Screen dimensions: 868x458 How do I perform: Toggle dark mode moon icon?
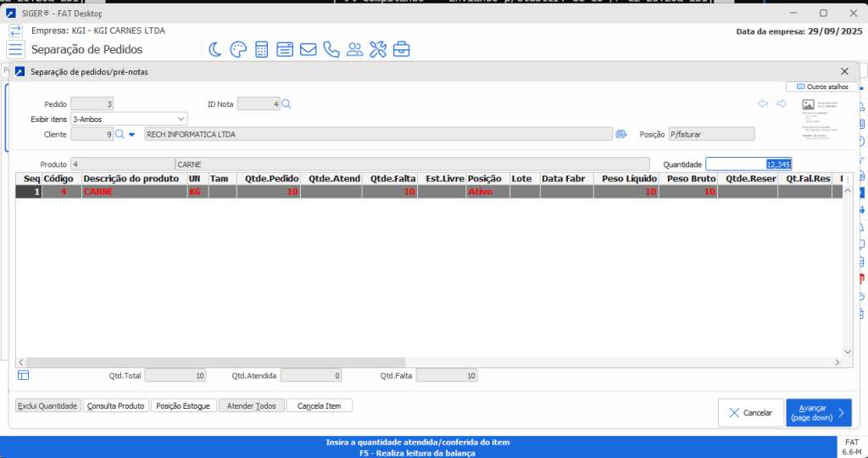pyautogui.click(x=214, y=50)
